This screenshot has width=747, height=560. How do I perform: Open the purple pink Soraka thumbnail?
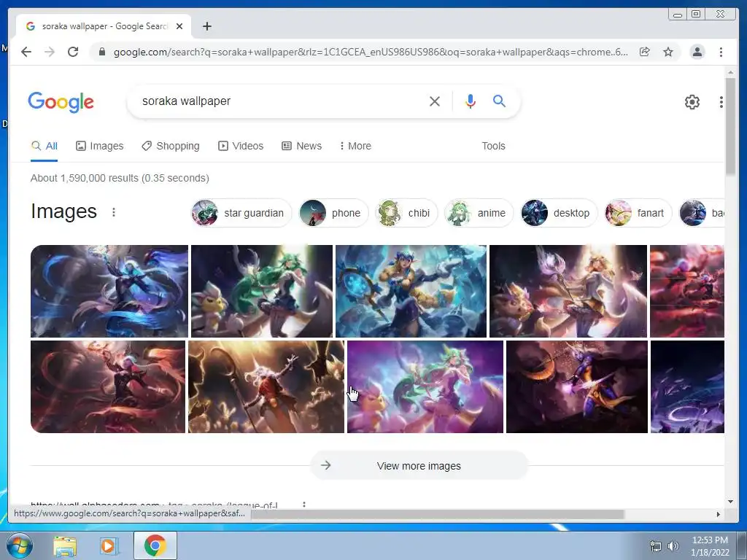tap(425, 386)
